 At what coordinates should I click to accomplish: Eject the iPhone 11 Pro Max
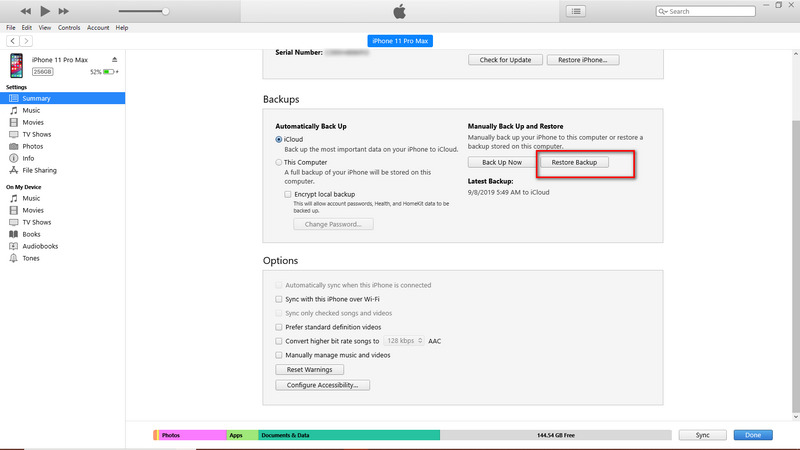coord(115,60)
